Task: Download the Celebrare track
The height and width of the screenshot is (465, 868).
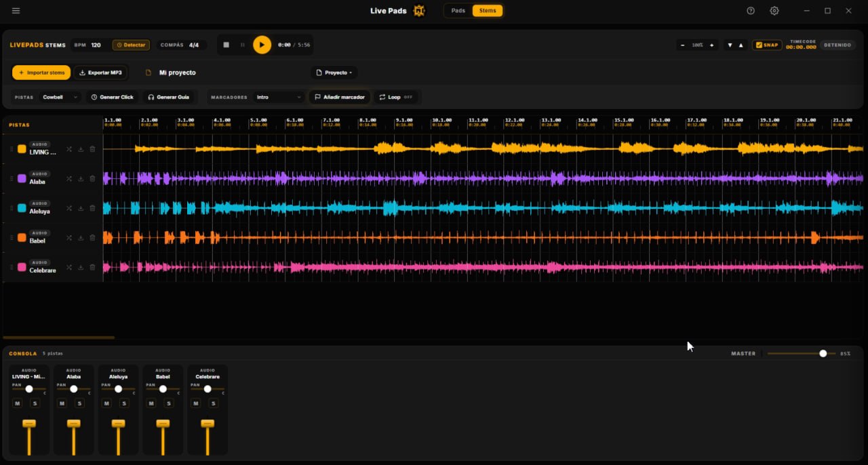Action: coord(81,267)
